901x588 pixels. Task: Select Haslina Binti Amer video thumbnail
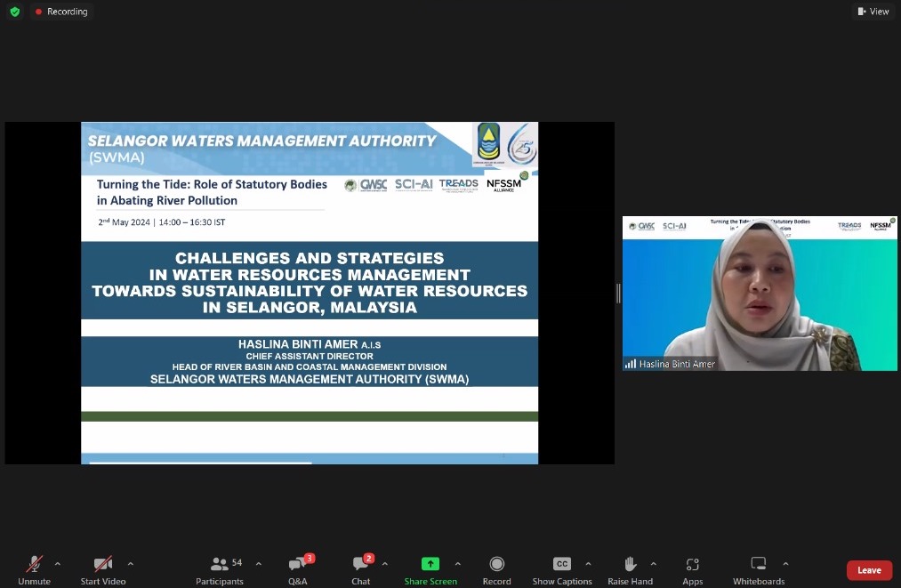760,294
